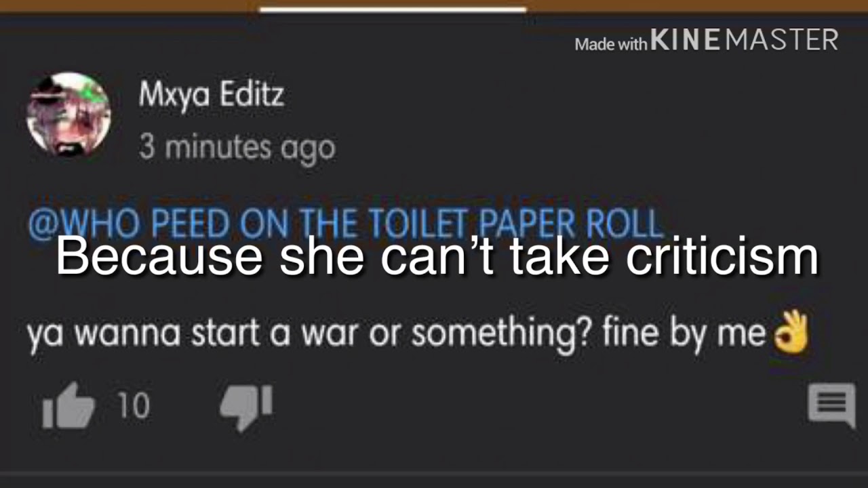Open Mxya Editz's profile avatar
The image size is (868, 488).
pyautogui.click(x=68, y=115)
